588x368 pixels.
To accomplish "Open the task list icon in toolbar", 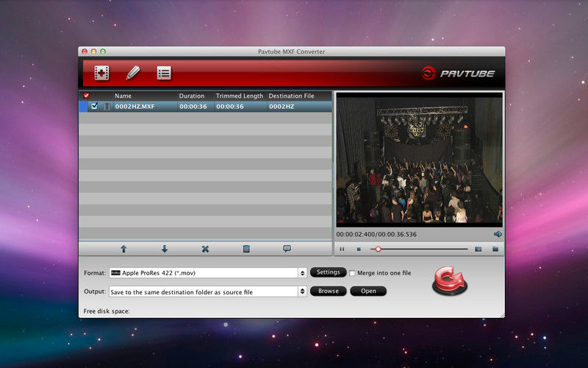I will click(x=164, y=73).
